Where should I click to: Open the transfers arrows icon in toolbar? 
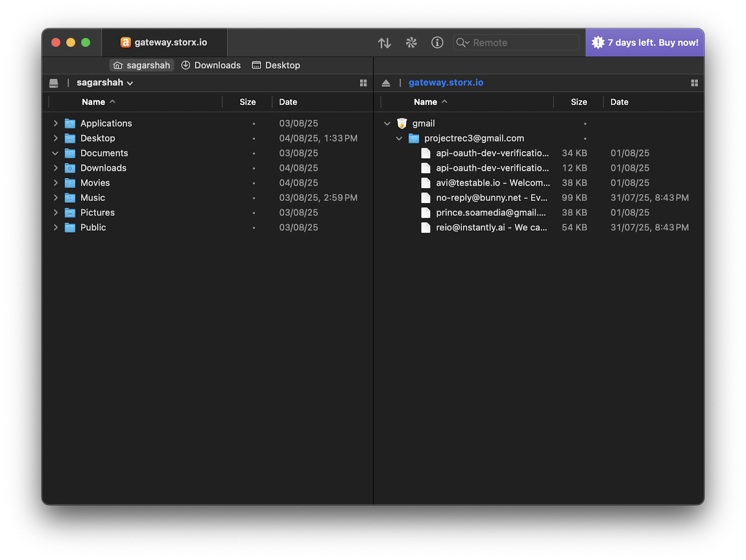coord(384,43)
